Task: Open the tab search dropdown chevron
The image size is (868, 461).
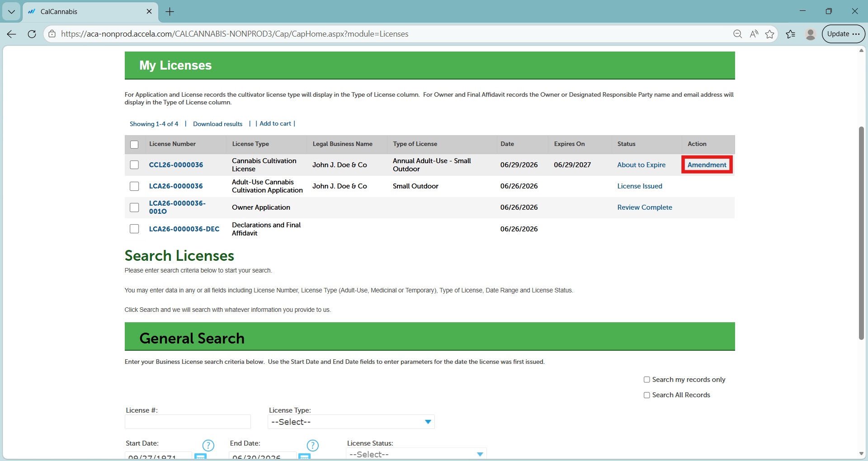Action: click(11, 12)
